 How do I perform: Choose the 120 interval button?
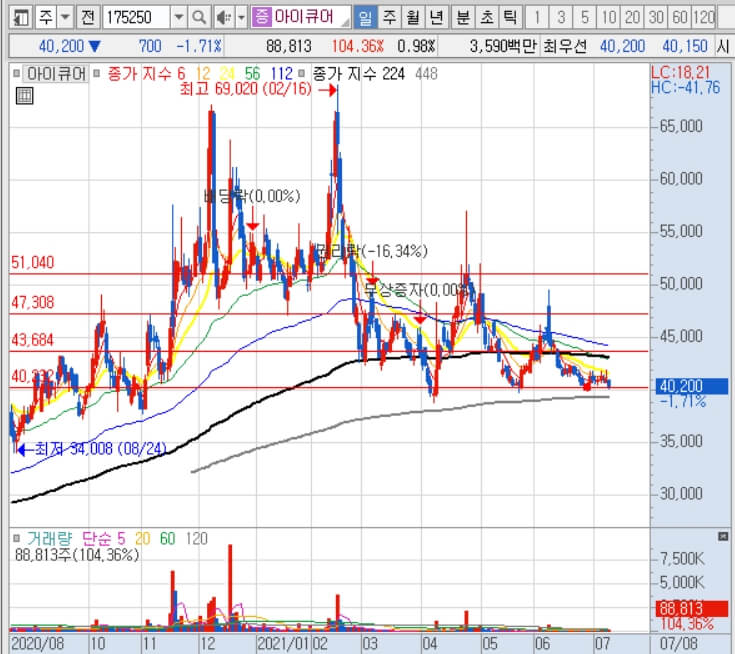click(704, 18)
